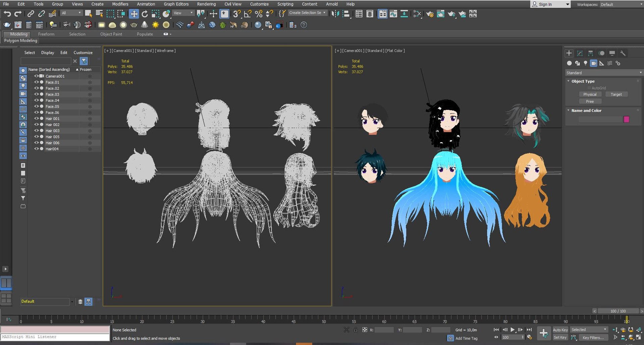Switch to Helpers create category icon

tap(602, 63)
